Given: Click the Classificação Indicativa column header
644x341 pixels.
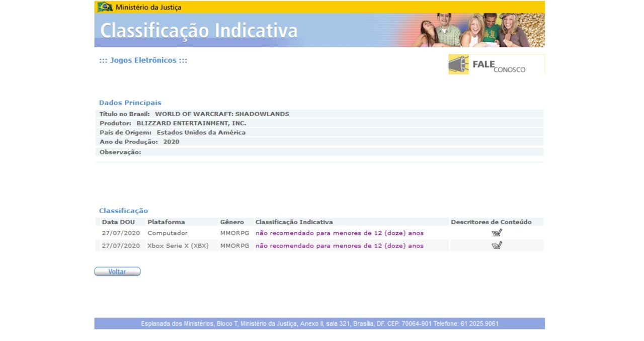Looking at the screenshot, I should [x=294, y=222].
